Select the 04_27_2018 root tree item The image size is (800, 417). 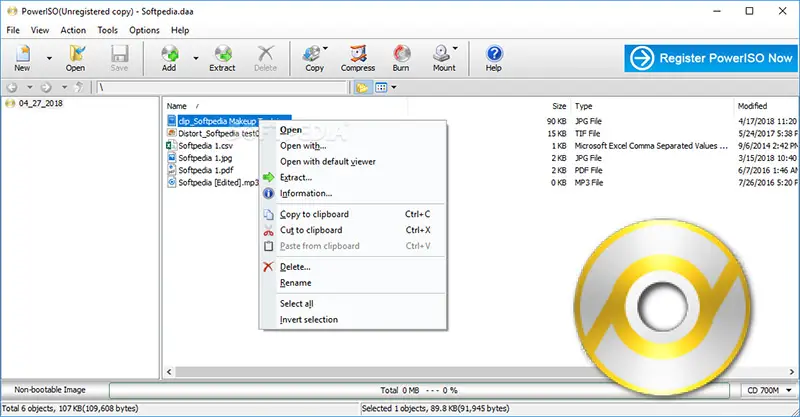40,103
